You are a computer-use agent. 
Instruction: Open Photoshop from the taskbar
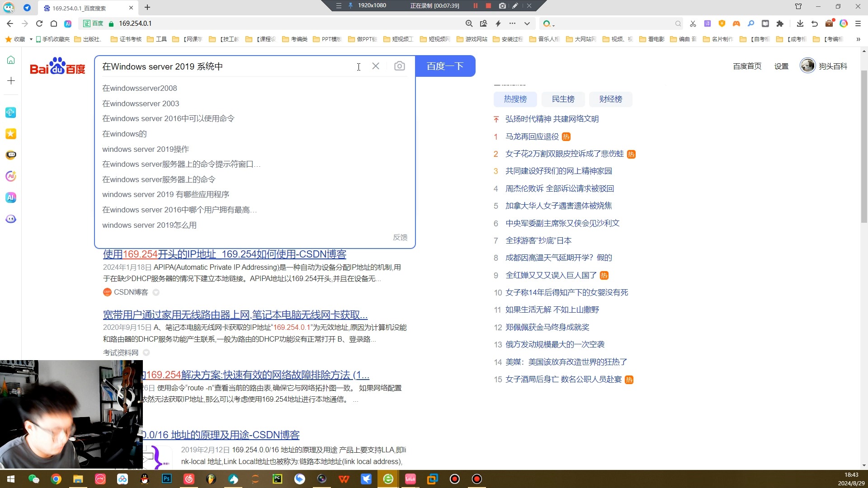(x=167, y=479)
